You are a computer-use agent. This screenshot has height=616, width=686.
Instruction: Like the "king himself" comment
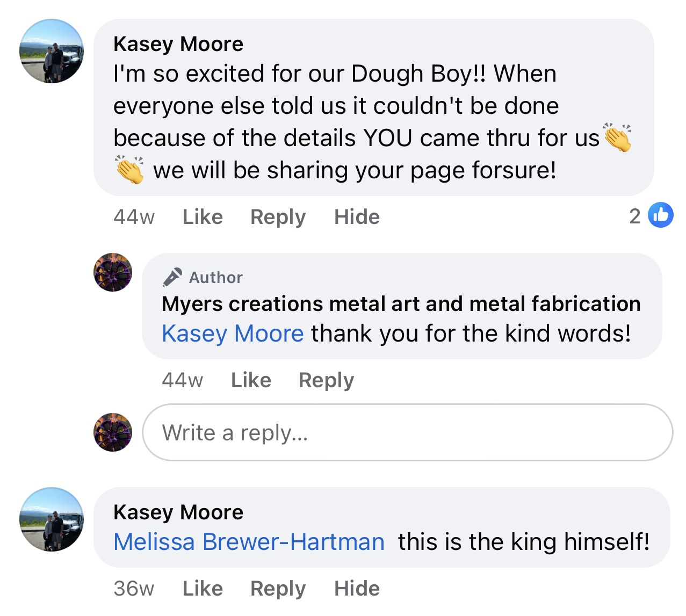[203, 589]
